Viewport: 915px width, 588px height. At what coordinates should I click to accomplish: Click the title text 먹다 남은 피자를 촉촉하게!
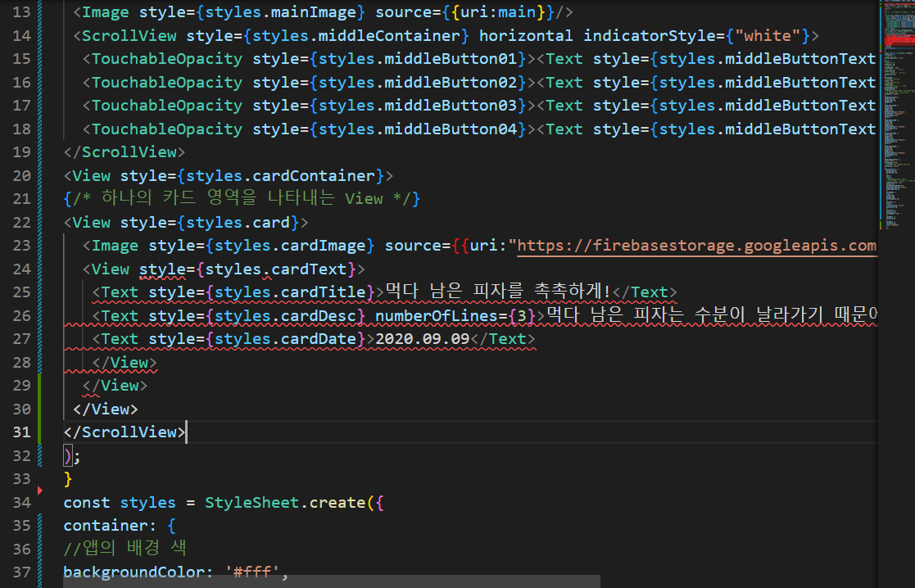pyautogui.click(x=498, y=291)
